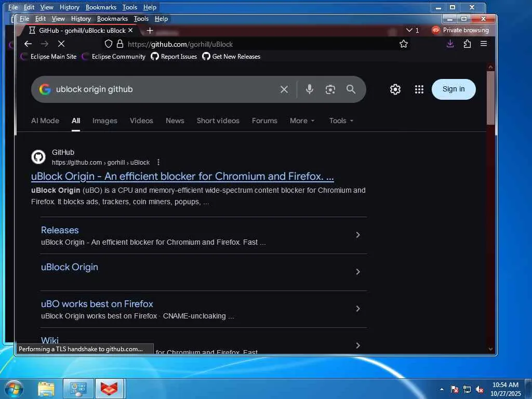Viewport: 532px width, 399px height.
Task: Switch to Short videos results tab
Action: click(218, 121)
